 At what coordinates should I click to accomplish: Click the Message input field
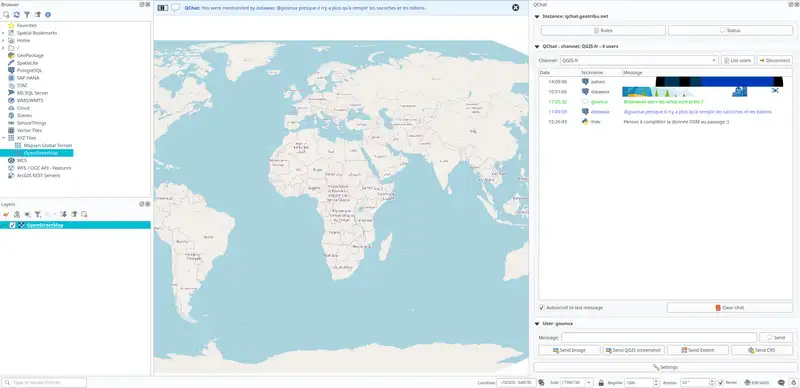pyautogui.click(x=659, y=337)
